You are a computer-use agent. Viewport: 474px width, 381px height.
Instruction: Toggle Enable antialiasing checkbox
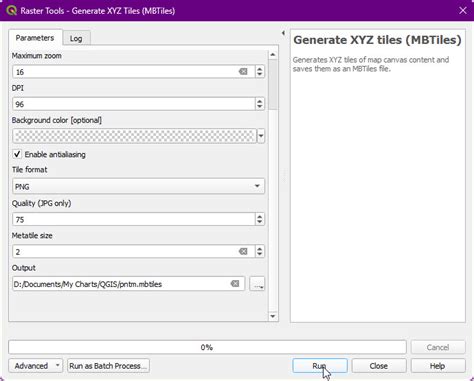17,154
